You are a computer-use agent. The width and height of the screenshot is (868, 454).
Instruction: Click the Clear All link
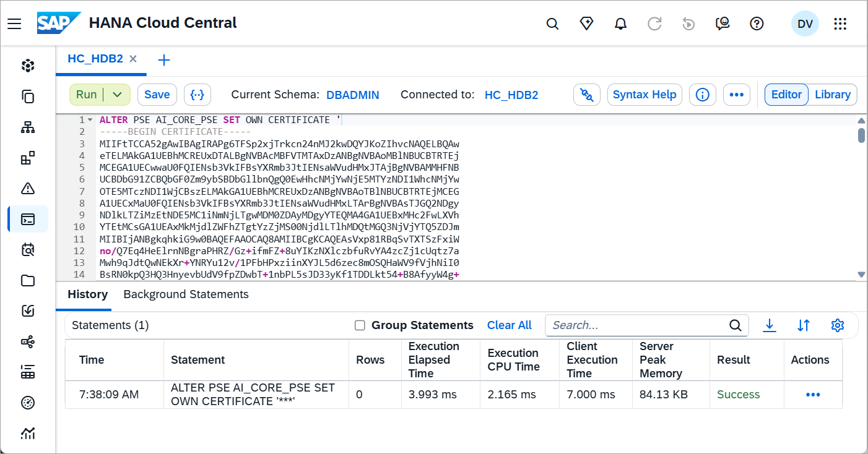[x=510, y=325]
